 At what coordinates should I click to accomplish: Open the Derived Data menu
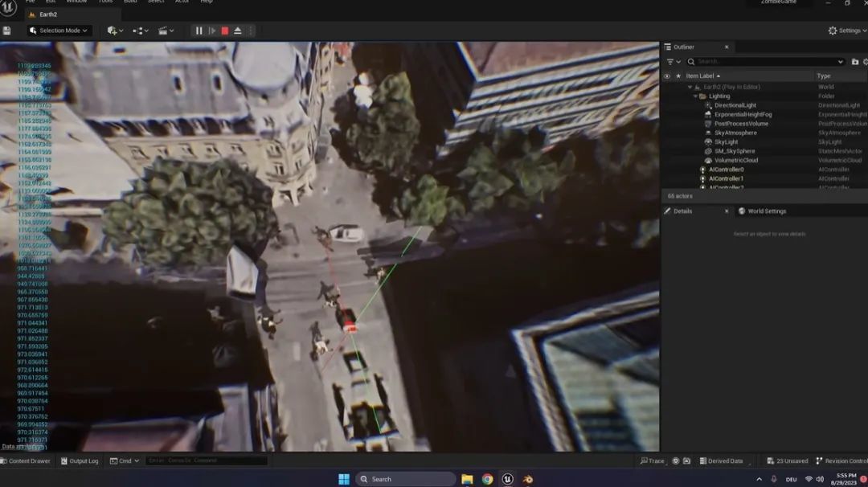pos(722,460)
